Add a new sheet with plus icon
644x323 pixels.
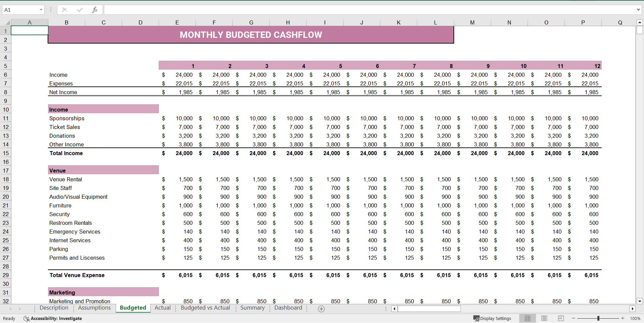pyautogui.click(x=321, y=309)
